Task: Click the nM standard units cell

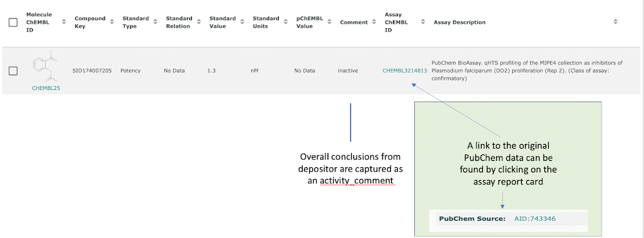Action: [x=254, y=71]
